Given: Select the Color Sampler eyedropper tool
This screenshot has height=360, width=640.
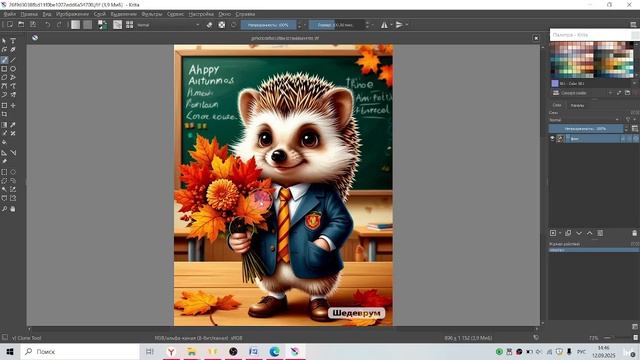Looking at the screenshot, I should [x=13, y=125].
